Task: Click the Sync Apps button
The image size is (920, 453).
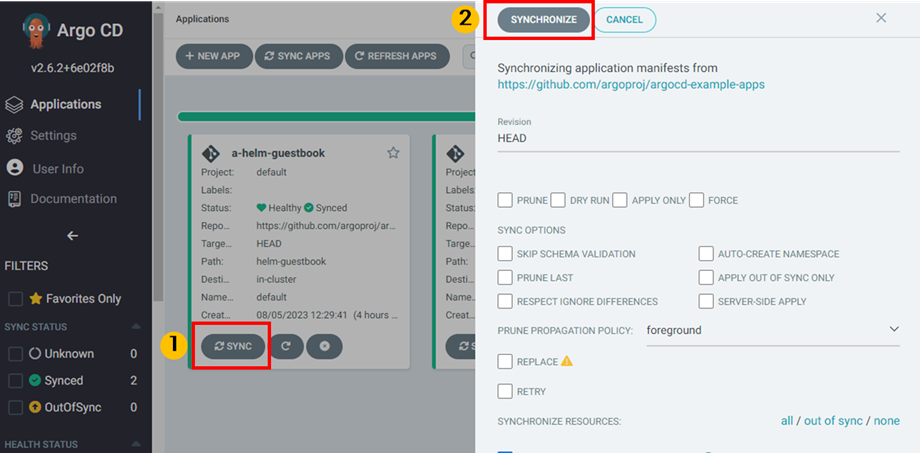Action: pos(298,56)
